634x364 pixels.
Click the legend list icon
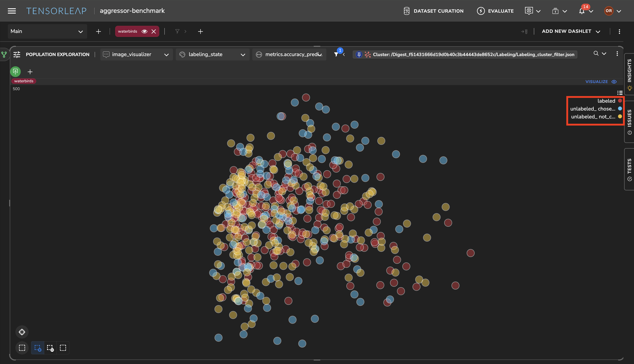620,93
